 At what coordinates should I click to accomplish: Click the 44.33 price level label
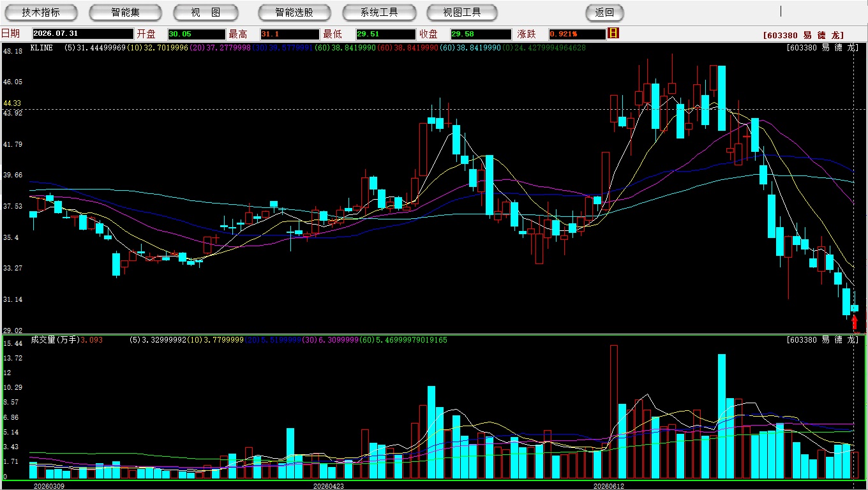click(12, 103)
